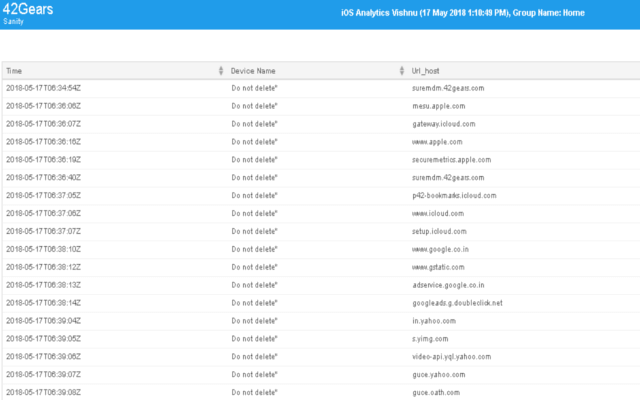Select the guce.oath.com host cell
This screenshot has height=400, width=640.
coord(436,393)
